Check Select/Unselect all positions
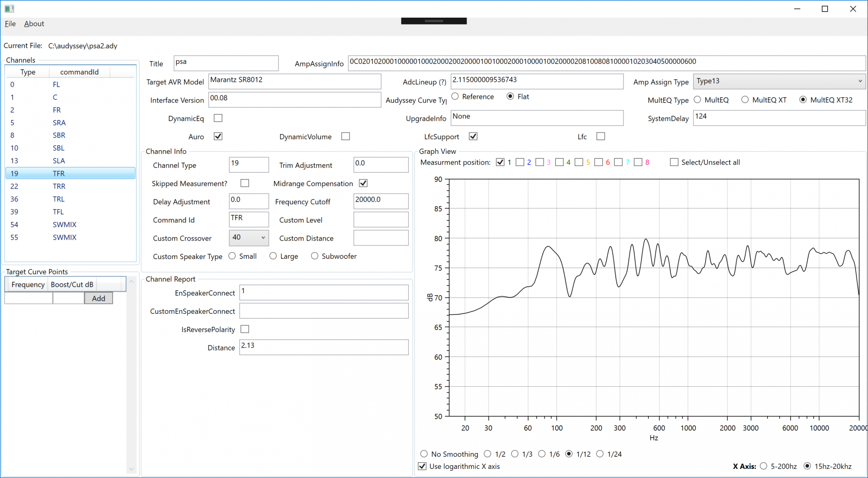The image size is (868, 478). pos(674,162)
